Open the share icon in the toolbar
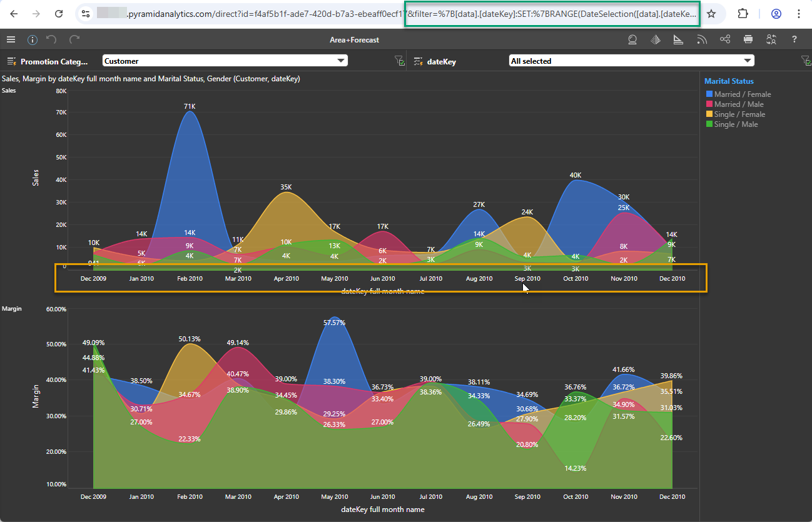 pyautogui.click(x=725, y=39)
